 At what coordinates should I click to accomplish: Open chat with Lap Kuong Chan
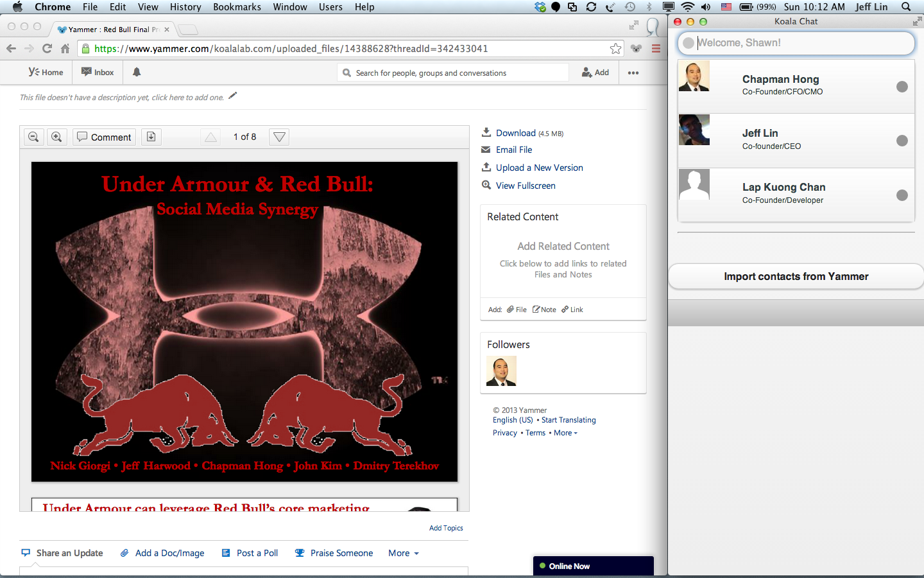pyautogui.click(x=796, y=195)
